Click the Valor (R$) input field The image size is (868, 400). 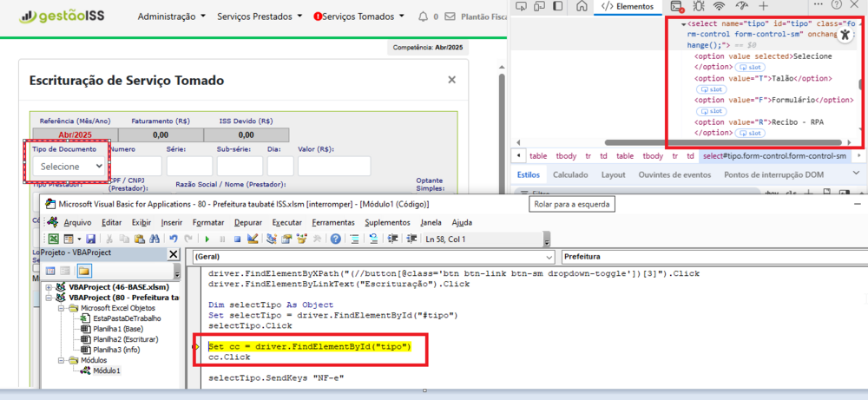click(x=334, y=166)
